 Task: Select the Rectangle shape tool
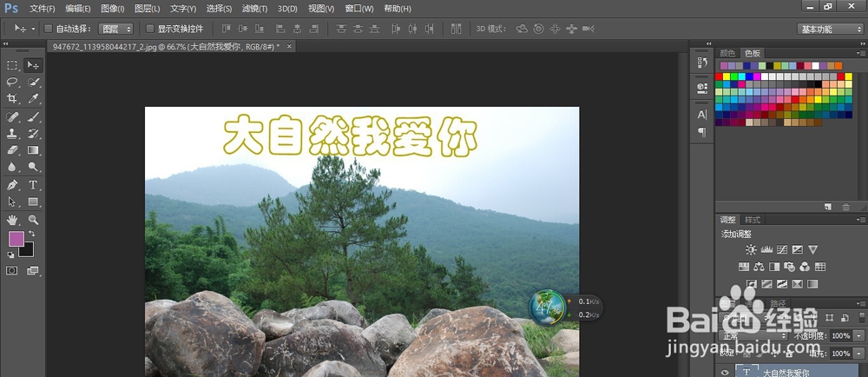point(33,202)
